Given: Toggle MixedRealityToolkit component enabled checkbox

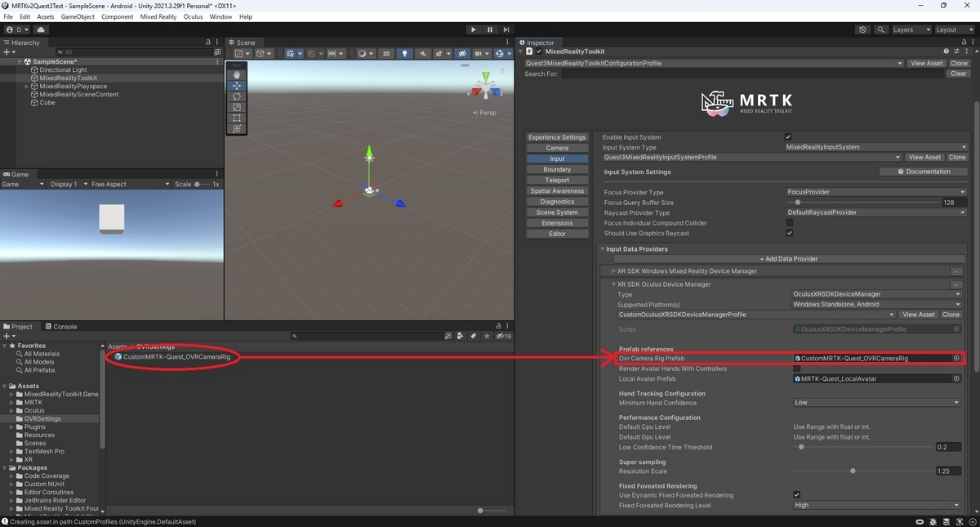Looking at the screenshot, I should coord(539,51).
